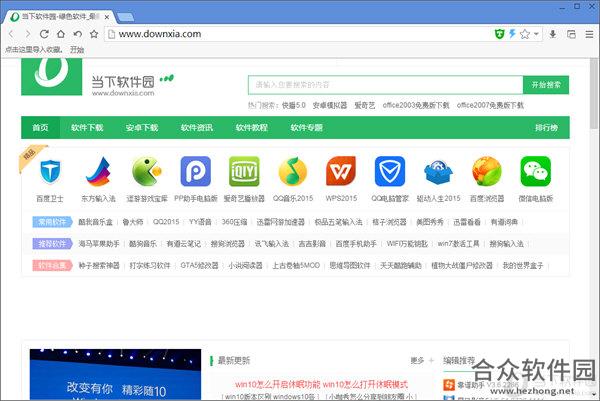Click the green pac-man game treasure icon

[x=147, y=171]
